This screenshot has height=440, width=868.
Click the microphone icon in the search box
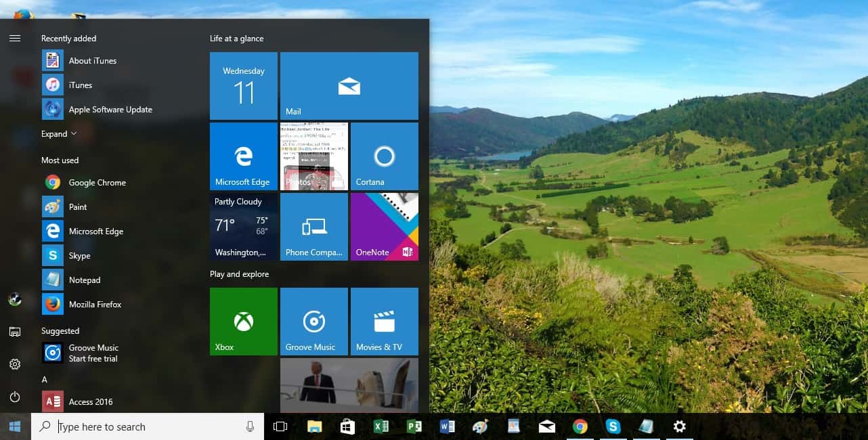click(251, 426)
